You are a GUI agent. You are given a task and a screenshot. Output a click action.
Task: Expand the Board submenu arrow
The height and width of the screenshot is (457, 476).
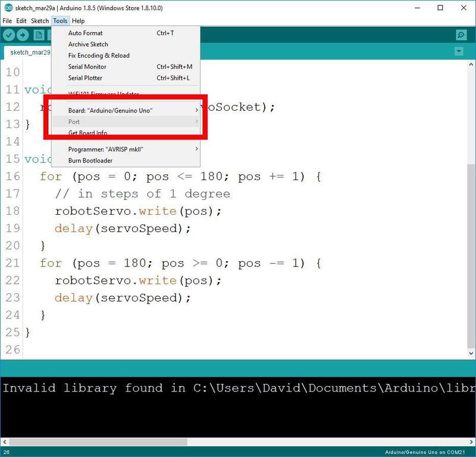(196, 110)
